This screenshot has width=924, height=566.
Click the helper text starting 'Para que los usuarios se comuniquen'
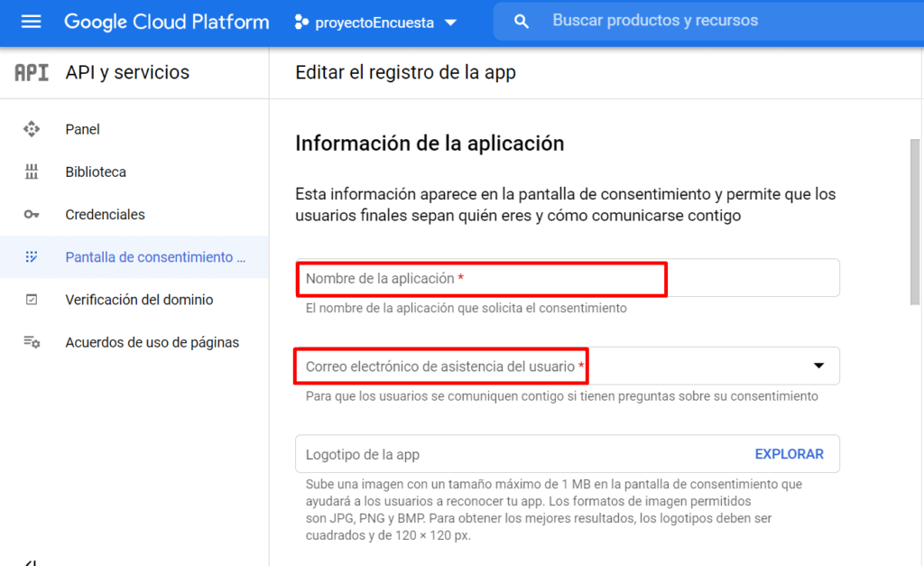[561, 396]
